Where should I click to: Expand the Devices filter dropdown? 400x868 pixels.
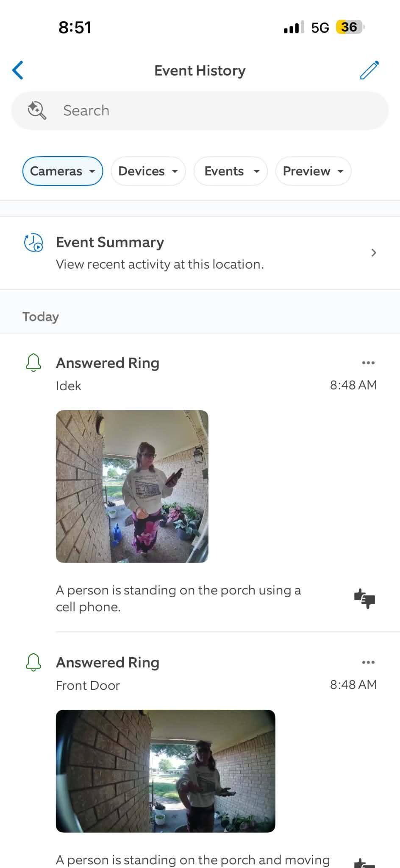(x=148, y=171)
